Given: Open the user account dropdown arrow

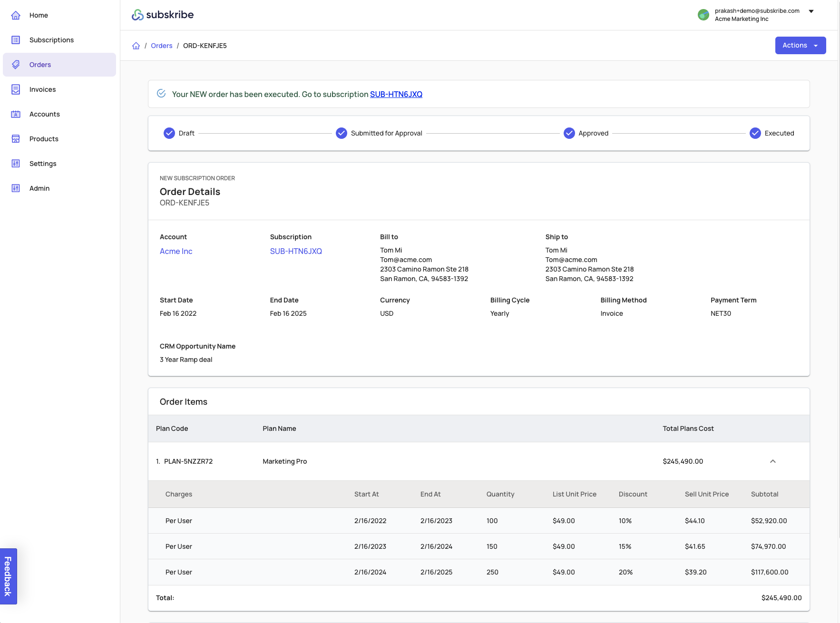Looking at the screenshot, I should click(811, 11).
